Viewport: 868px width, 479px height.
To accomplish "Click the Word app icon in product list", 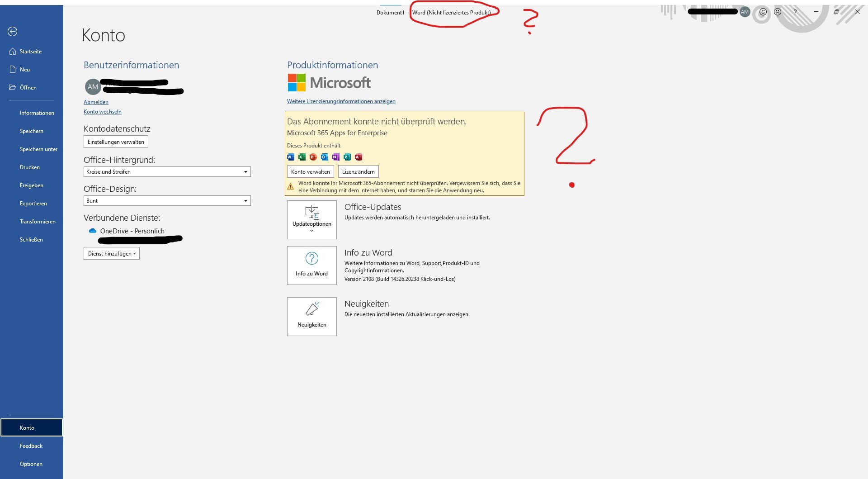I will pos(291,157).
